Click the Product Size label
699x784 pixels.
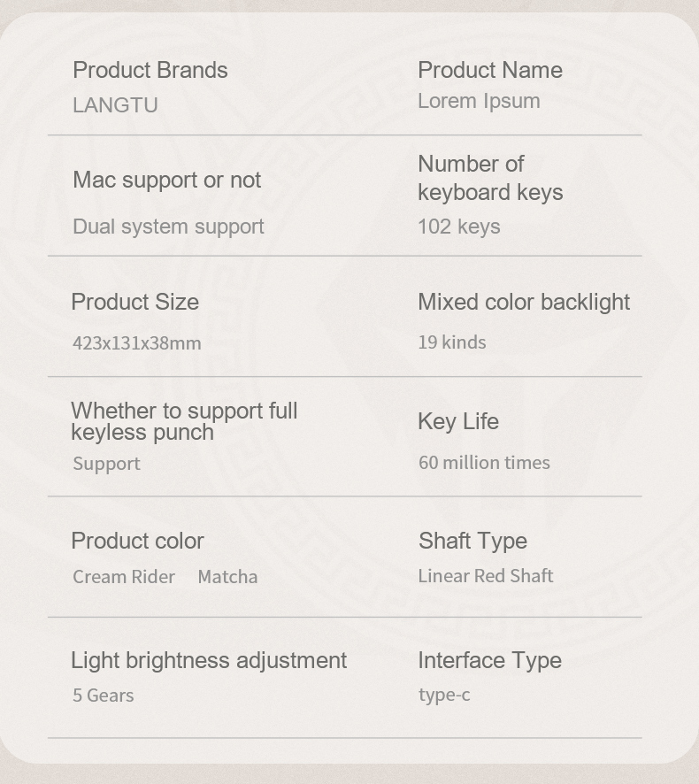[134, 303]
